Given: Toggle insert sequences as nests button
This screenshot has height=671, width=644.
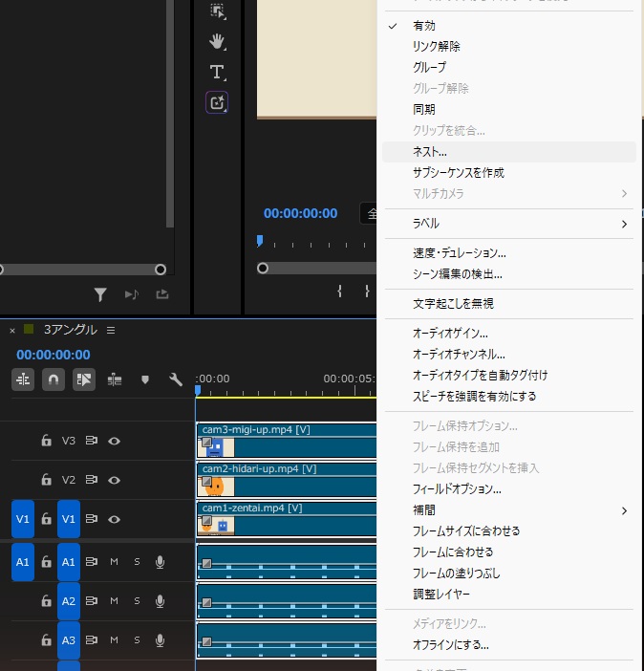Looking at the screenshot, I should [x=23, y=379].
